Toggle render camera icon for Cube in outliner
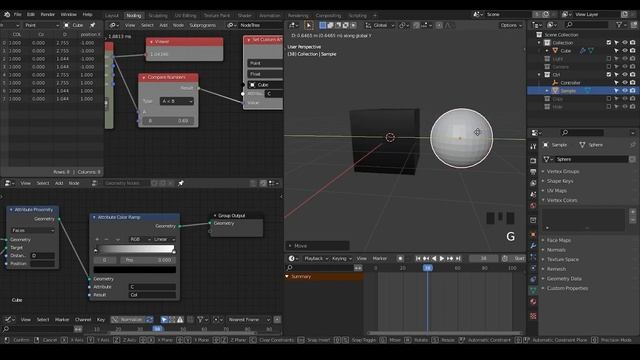Viewport: 640px width, 360px height. (x=632, y=51)
